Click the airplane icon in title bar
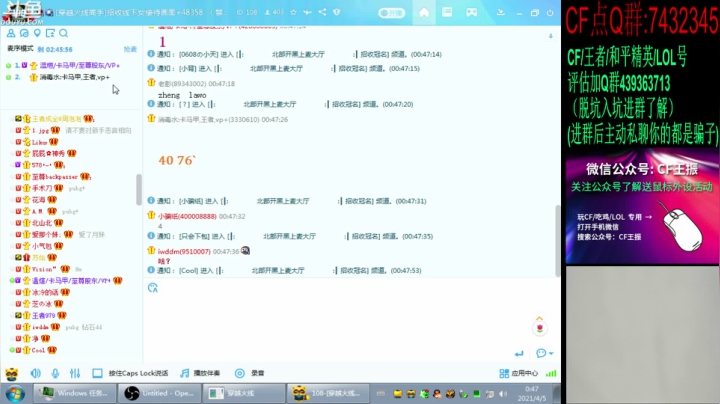Screen dimensions: 720x404 pos(307,12)
